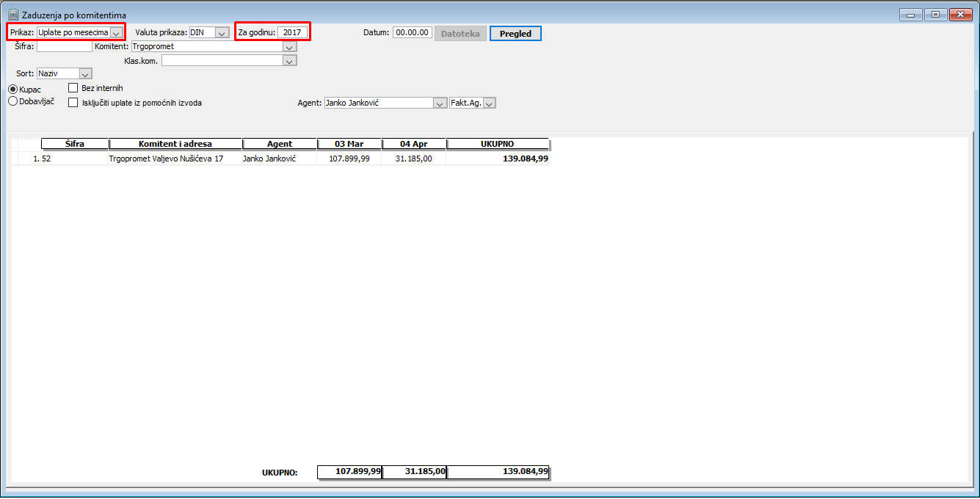Click the footer March total 107.899,99
This screenshot has height=499, width=980.
[x=349, y=472]
